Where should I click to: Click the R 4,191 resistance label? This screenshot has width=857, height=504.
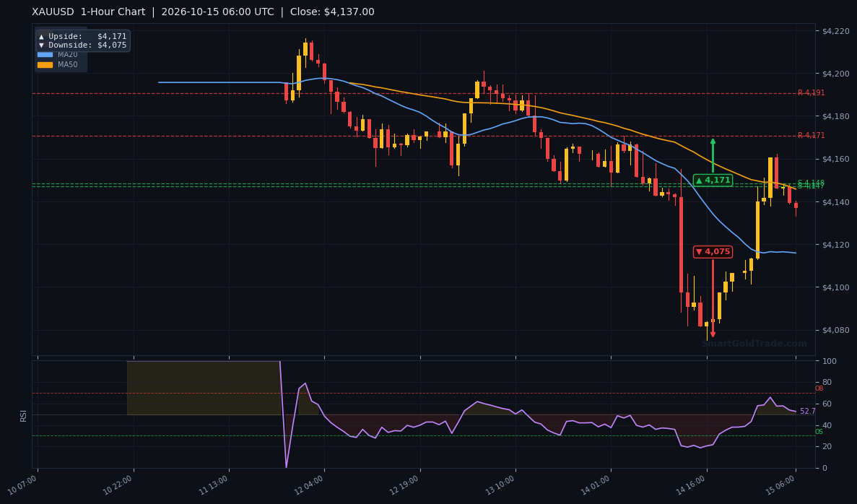click(811, 93)
